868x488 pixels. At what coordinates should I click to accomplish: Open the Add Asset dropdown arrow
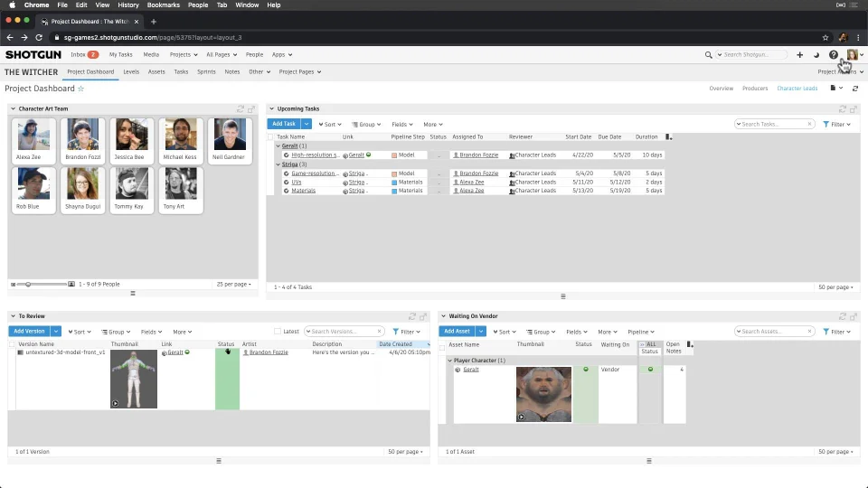coord(481,332)
